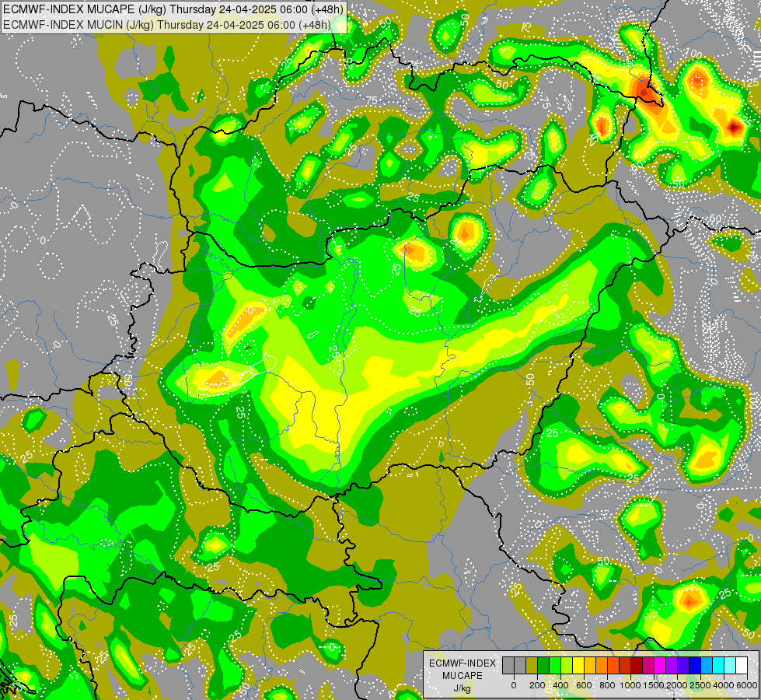Select the dark green legend swatch
This screenshot has height=700, width=761.
pos(543,666)
